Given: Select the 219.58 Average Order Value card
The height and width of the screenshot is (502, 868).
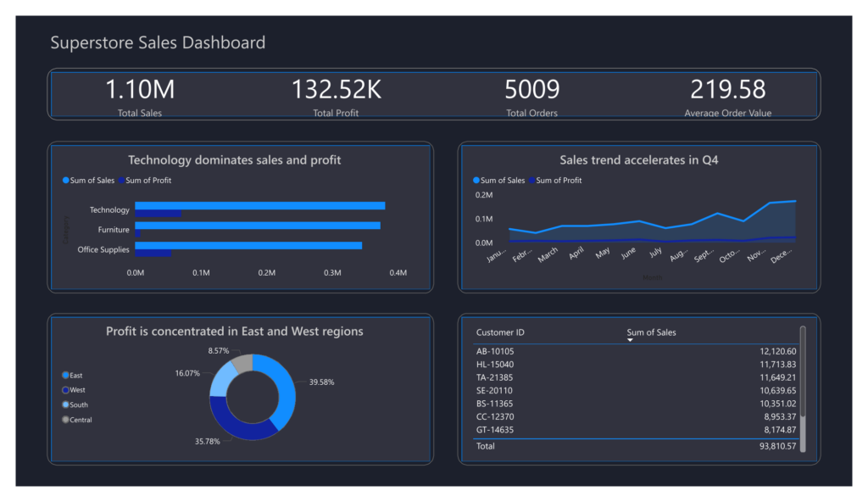Looking at the screenshot, I should coord(728,97).
